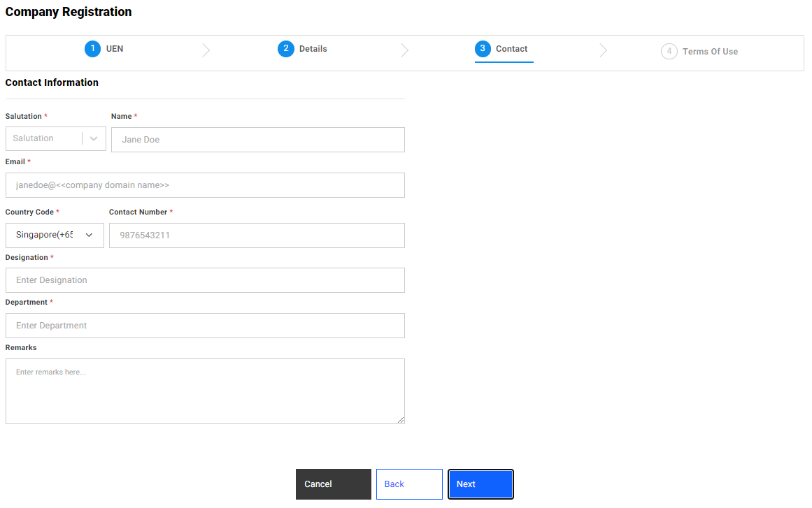812x508 pixels.
Task: Click the chevron between Details and Contact
Action: [x=404, y=50]
